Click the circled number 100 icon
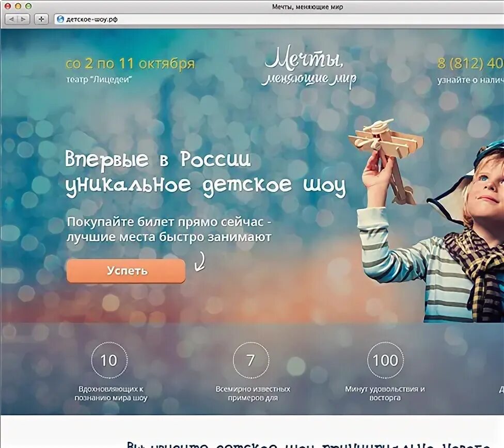 coord(385,360)
